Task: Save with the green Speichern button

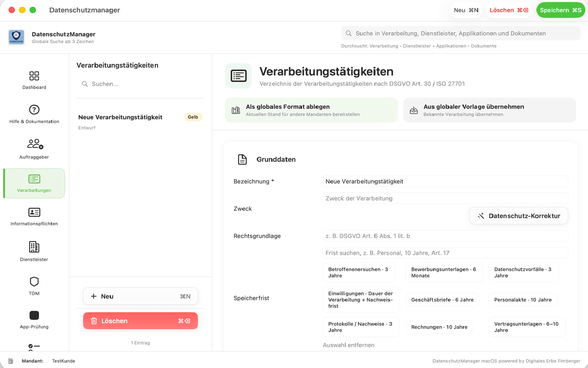Action: point(561,10)
